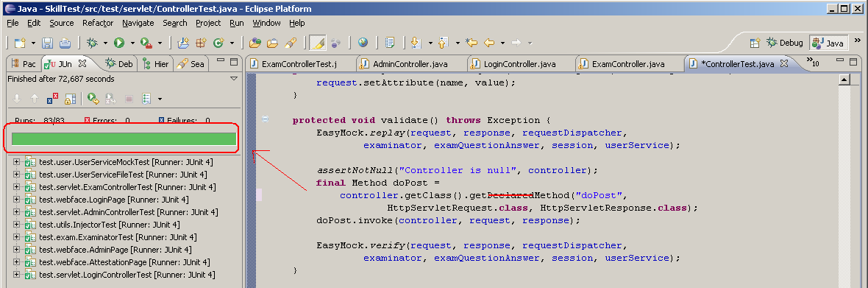
Task: Expand test.servlet.ExamControllerTest tree node
Action: coord(16,186)
